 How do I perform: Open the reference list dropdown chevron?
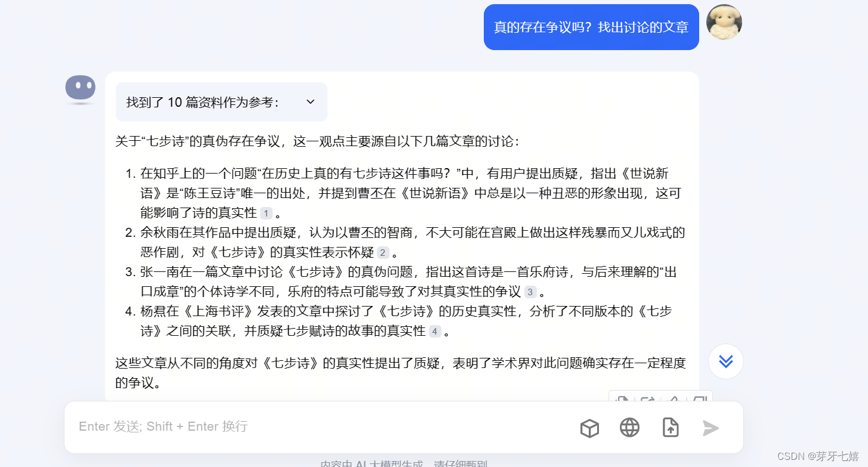(310, 102)
